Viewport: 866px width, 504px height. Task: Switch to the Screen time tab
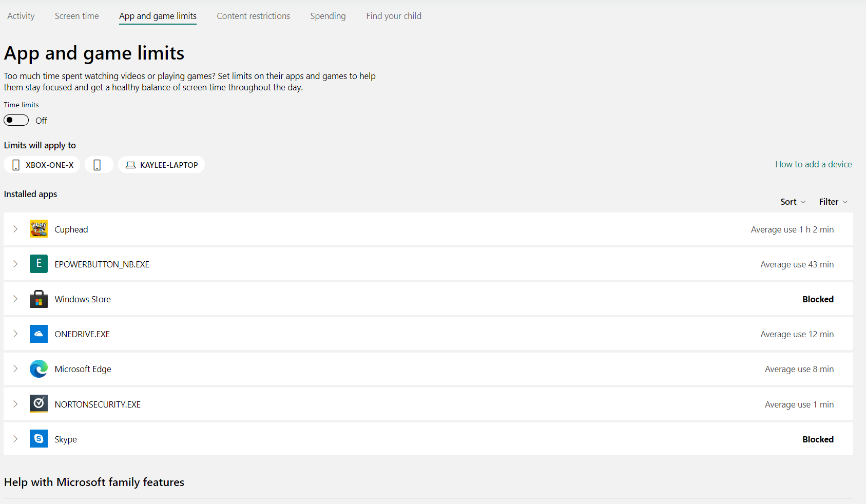pos(77,16)
